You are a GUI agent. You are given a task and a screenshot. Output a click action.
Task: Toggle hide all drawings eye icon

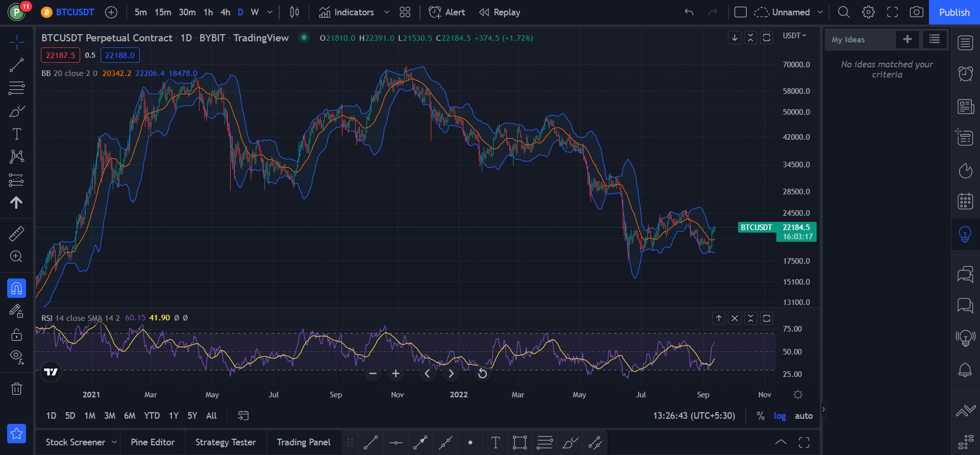16,357
